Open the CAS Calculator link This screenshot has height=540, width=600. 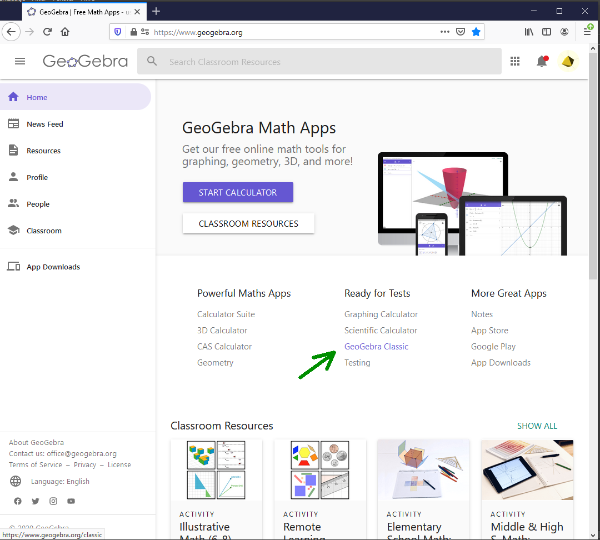pyautogui.click(x=225, y=346)
